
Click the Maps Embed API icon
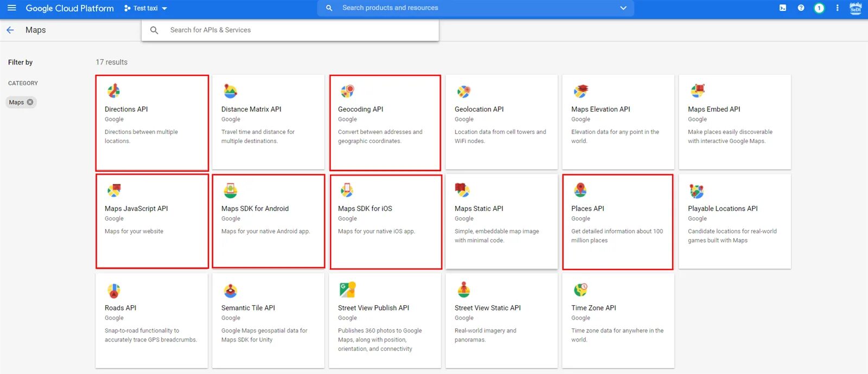coord(697,91)
